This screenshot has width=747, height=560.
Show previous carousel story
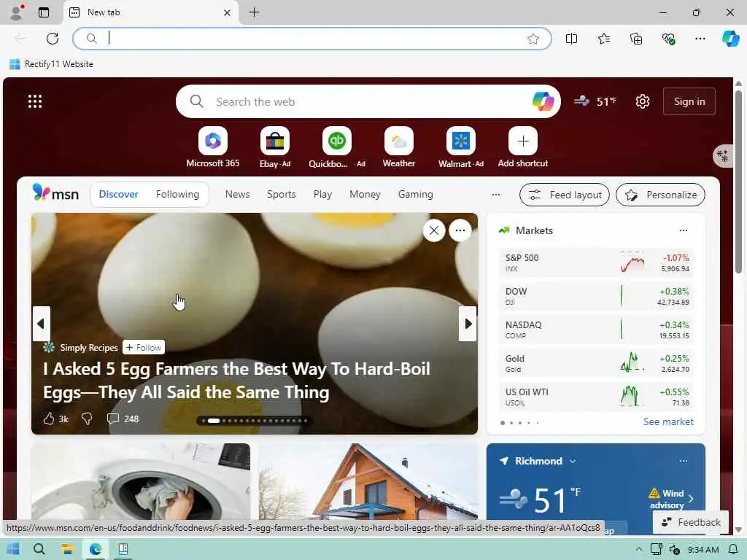coord(41,324)
